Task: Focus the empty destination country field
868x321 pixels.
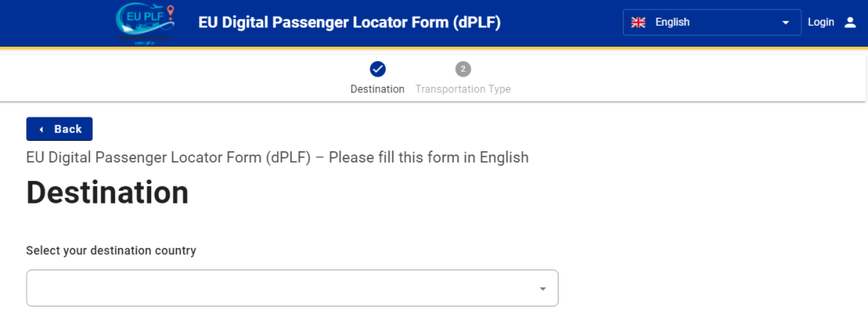Action: (293, 288)
